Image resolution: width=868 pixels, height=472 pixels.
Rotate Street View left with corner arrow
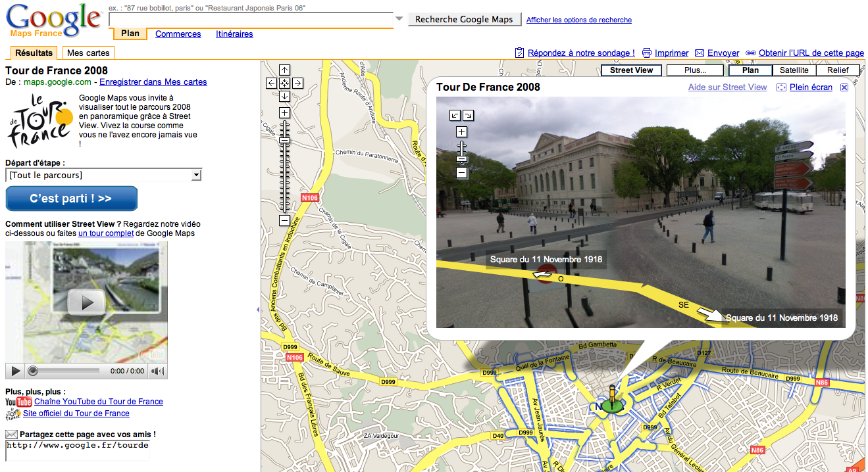[x=455, y=115]
